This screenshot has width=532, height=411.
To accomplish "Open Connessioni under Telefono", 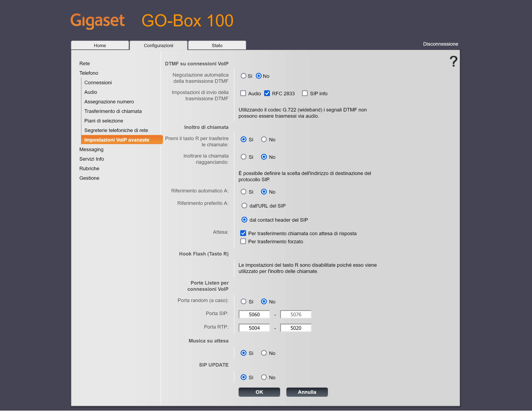I will [98, 82].
